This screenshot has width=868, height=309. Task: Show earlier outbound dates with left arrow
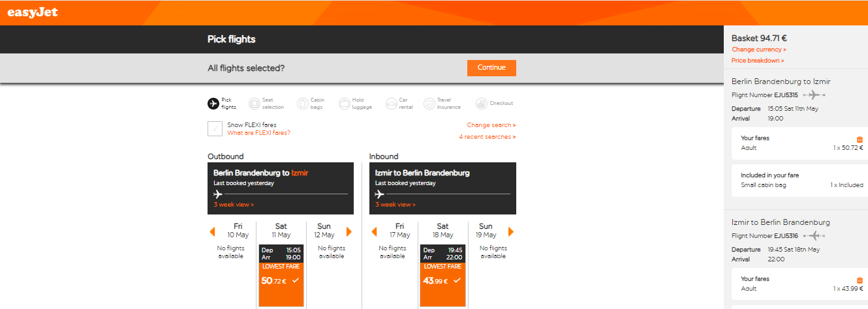coord(212,231)
